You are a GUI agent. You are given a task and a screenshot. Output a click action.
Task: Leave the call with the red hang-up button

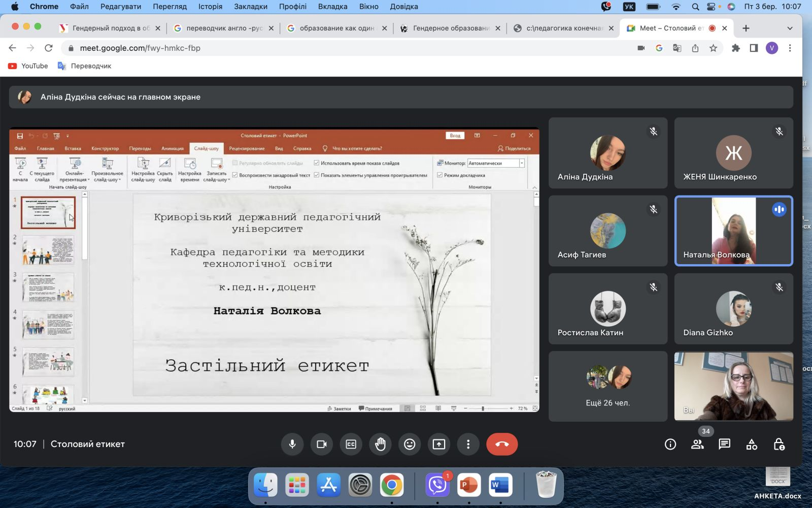(502, 444)
